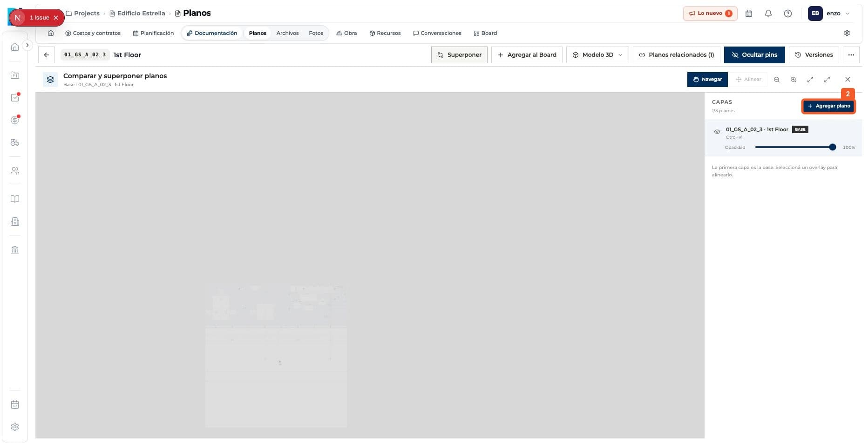
Task: Open the calendar icon in top header
Action: [x=749, y=13]
